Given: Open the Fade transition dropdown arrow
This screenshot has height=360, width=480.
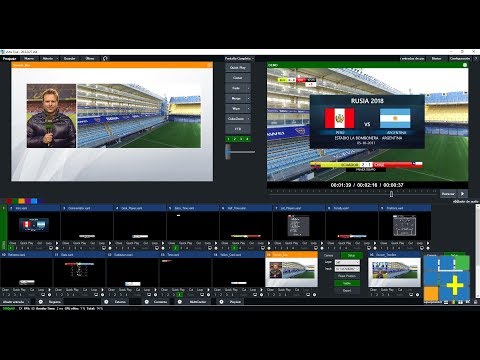Looking at the screenshot, I should (248, 88).
